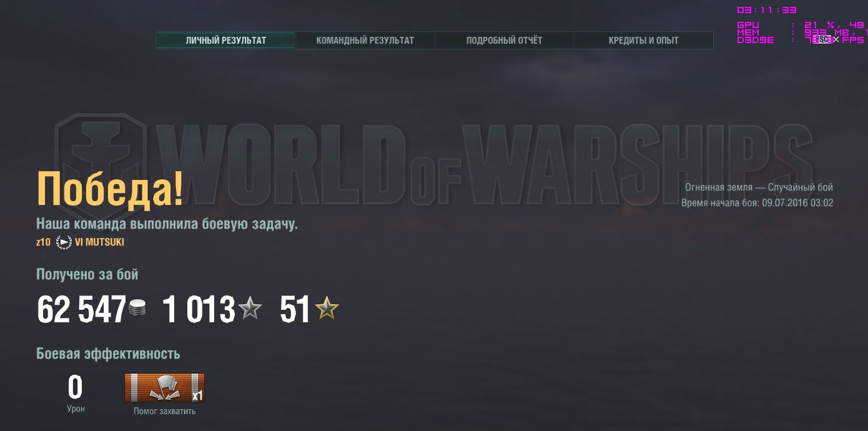
Task: Click the Наша команда выполнила боевую задачу text
Action: (x=167, y=224)
